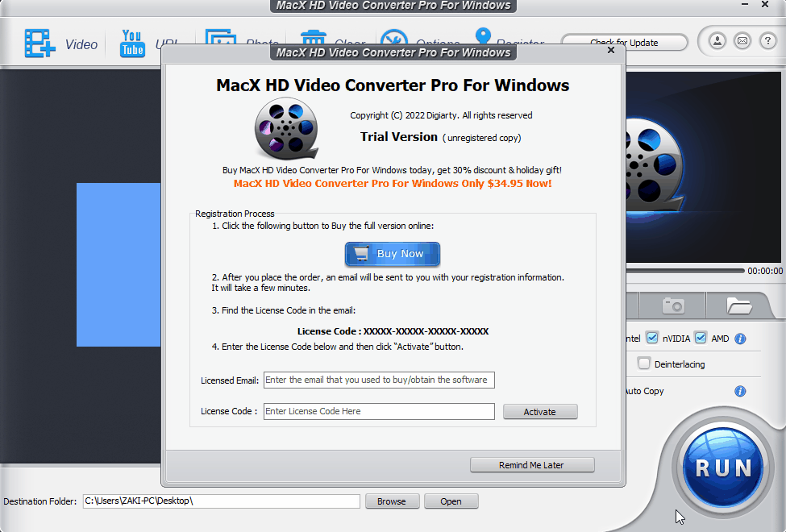Click the Add Video icon
Screen dimensions: 786x532
point(40,43)
